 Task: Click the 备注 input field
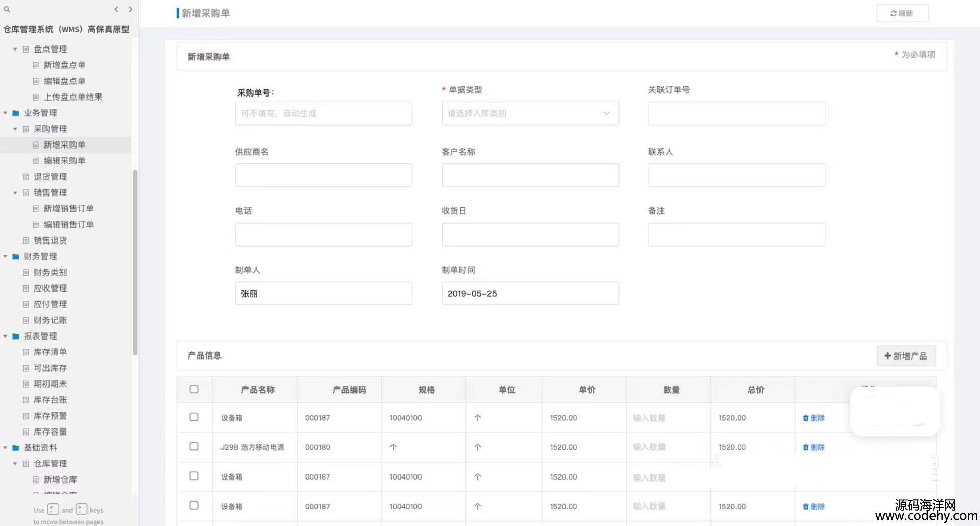[x=737, y=234]
